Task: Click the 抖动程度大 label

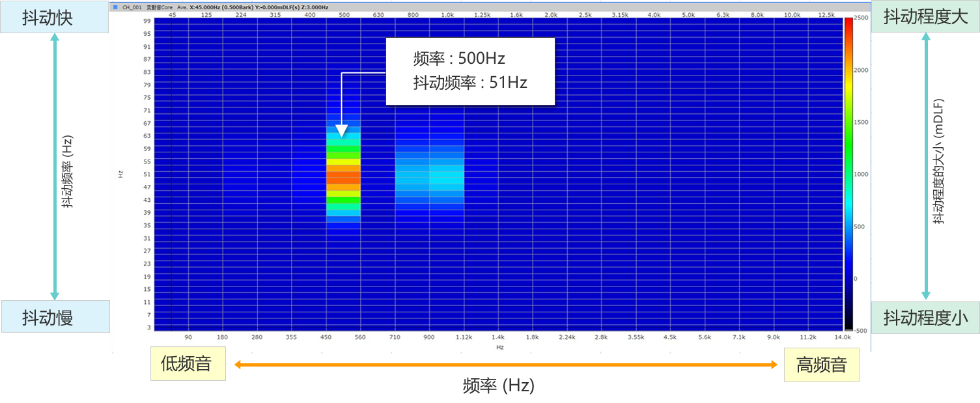Action: click(925, 17)
